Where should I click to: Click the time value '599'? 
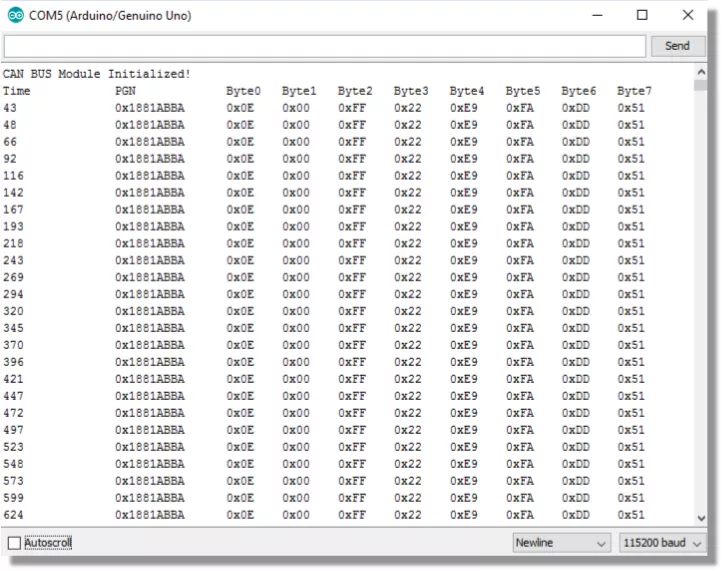tap(13, 498)
